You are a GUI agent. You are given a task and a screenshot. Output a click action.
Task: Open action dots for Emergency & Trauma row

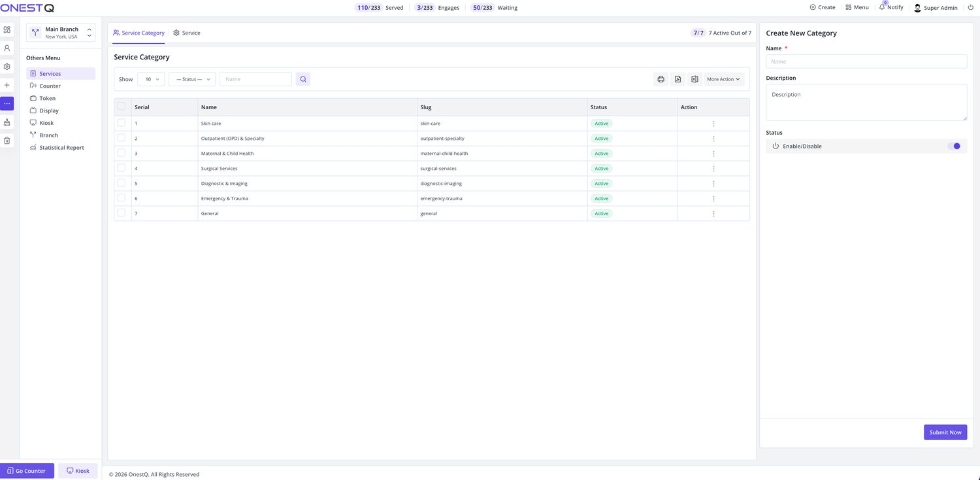pos(713,199)
